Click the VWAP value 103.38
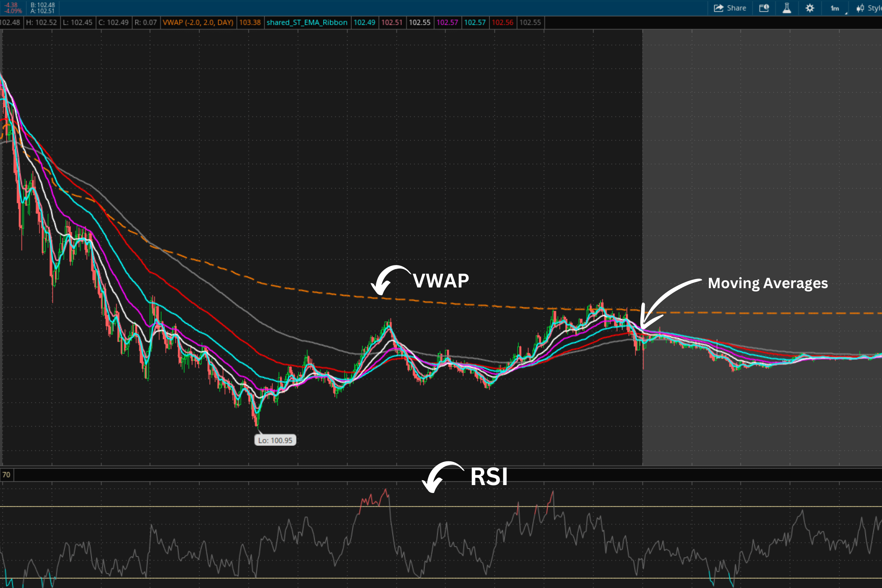The width and height of the screenshot is (882, 588). pyautogui.click(x=250, y=22)
